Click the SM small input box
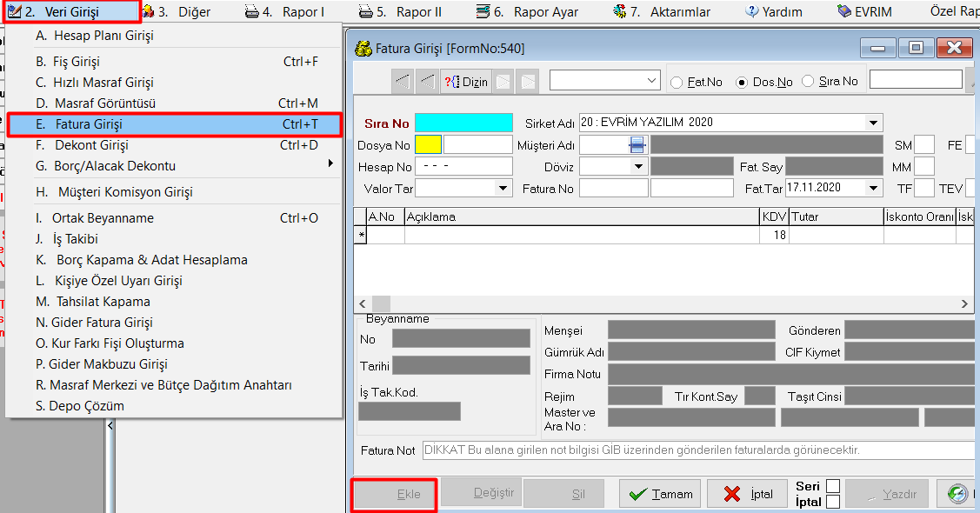980x513 pixels. [x=924, y=145]
